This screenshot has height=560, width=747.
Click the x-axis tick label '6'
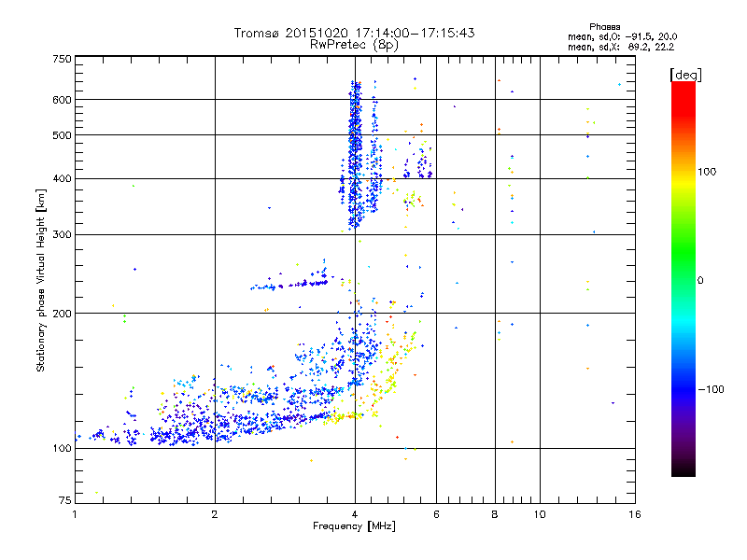pyautogui.click(x=436, y=514)
